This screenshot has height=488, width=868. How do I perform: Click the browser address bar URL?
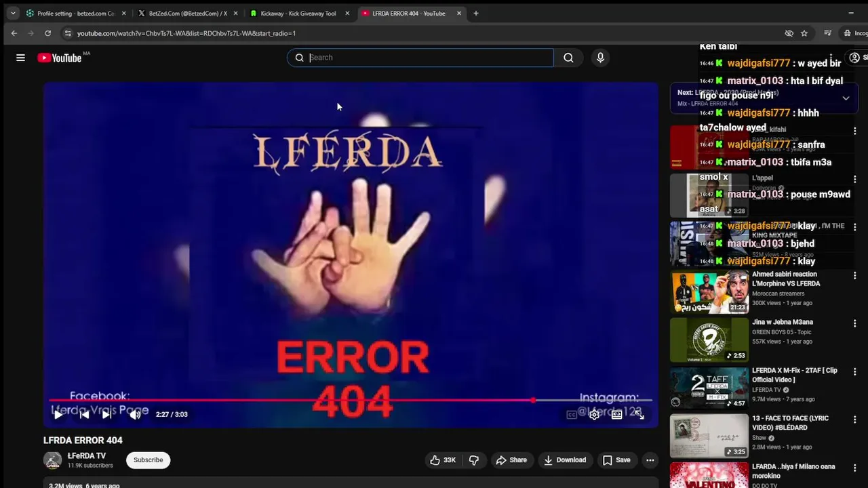click(186, 33)
